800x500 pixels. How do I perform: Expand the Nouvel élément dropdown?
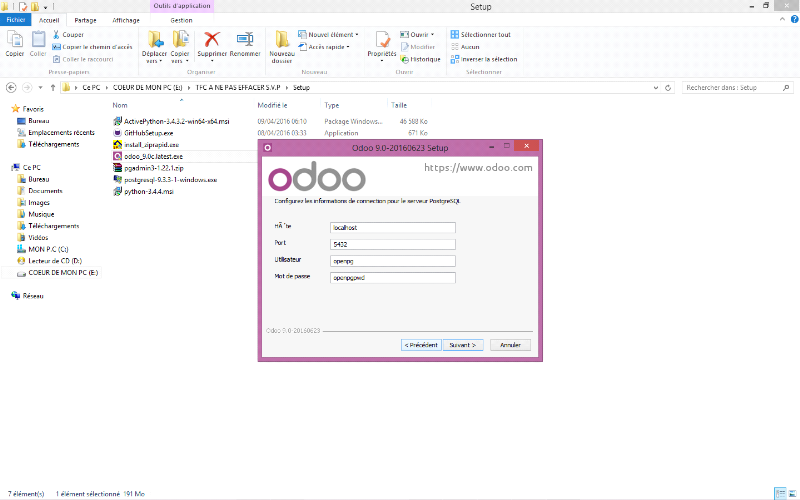(334, 34)
